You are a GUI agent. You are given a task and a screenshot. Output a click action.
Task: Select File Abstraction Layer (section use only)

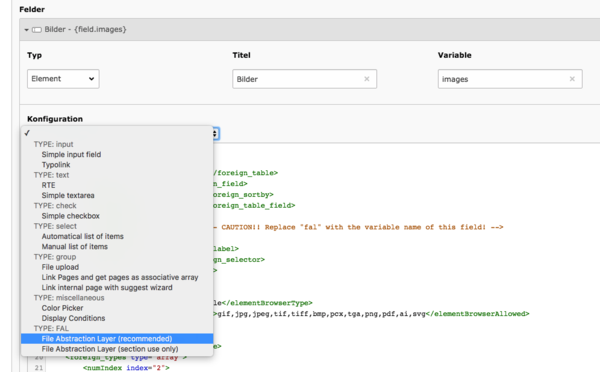click(x=110, y=349)
